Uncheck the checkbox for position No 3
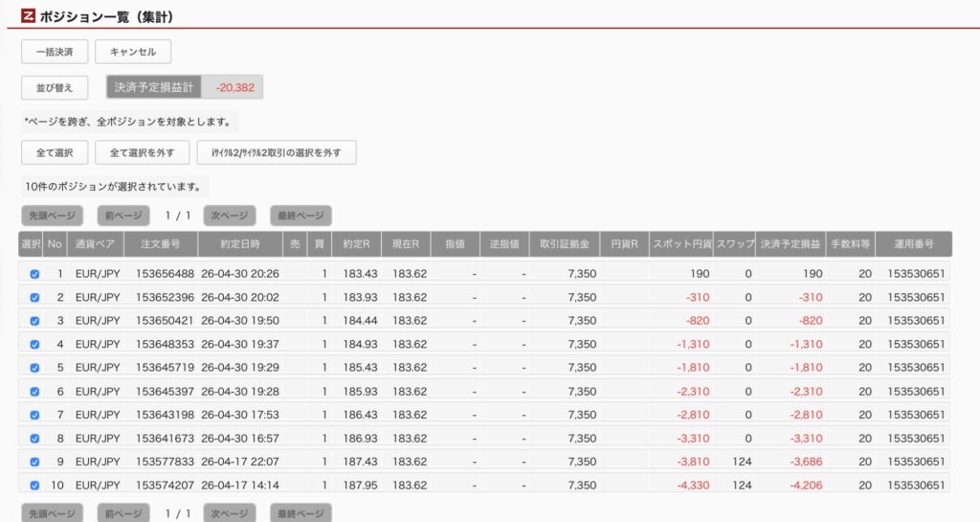This screenshot has width=980, height=522. [34, 321]
